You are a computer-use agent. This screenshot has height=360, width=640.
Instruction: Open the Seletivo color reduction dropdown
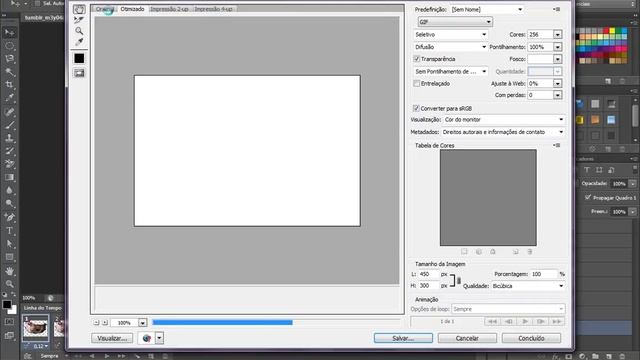tap(451, 34)
